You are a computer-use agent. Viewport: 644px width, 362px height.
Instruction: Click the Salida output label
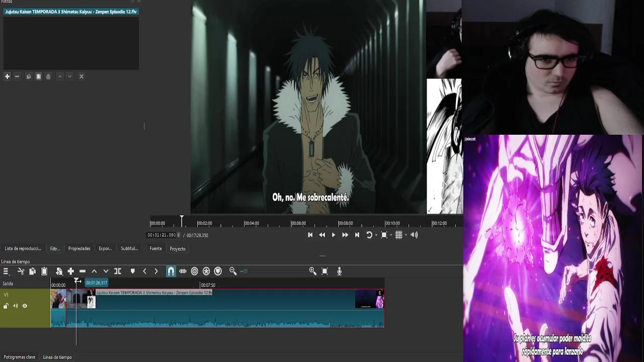[x=8, y=284]
